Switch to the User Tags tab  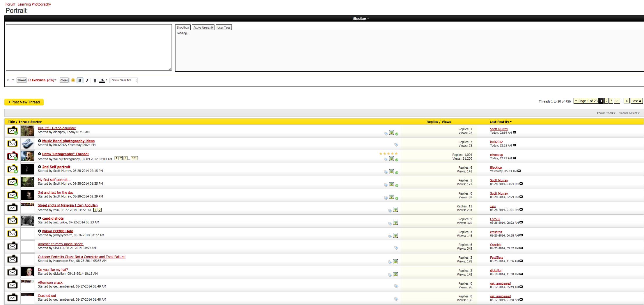[223, 27]
